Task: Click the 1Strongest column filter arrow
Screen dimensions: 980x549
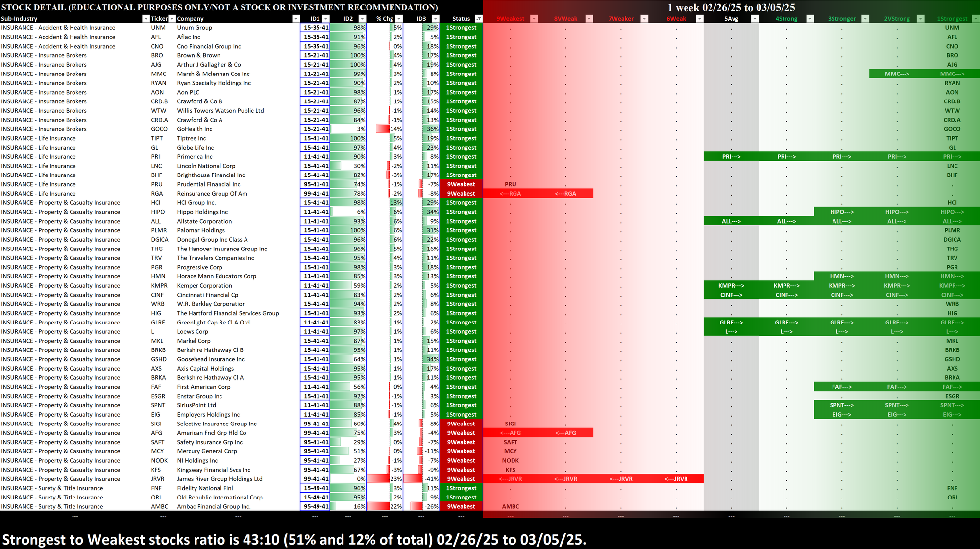Action: 975,19
